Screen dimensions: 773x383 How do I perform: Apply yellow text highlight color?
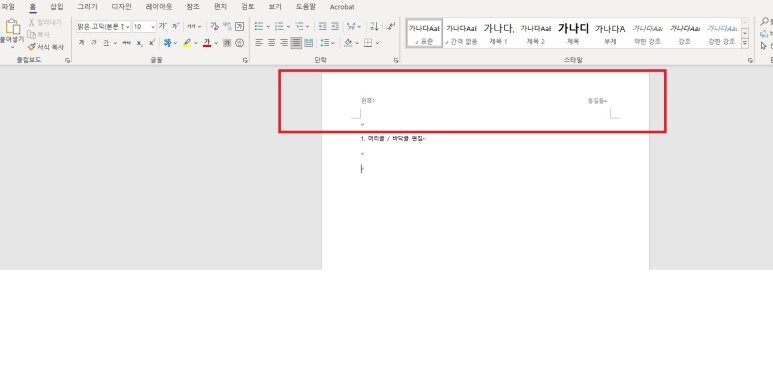click(187, 43)
